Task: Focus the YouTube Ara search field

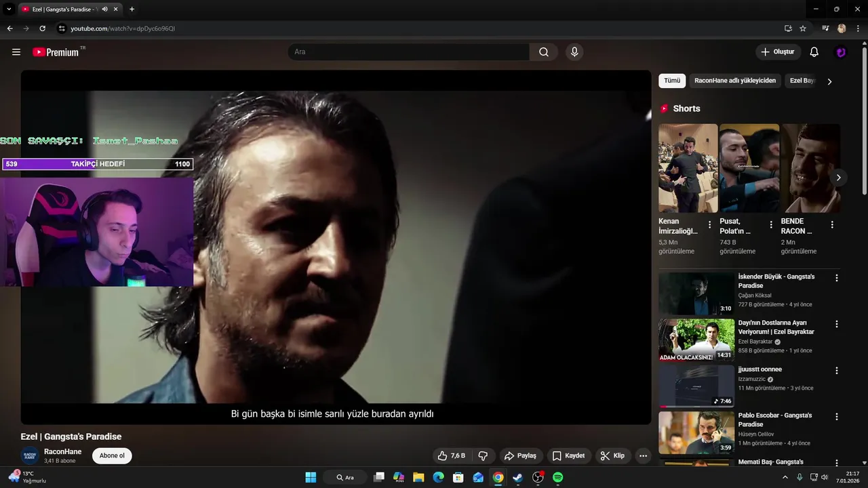Action: (409, 52)
